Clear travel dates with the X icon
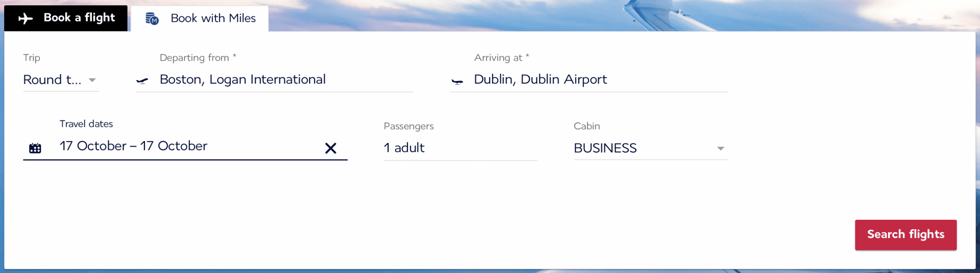Image resolution: width=980 pixels, height=273 pixels. [331, 148]
